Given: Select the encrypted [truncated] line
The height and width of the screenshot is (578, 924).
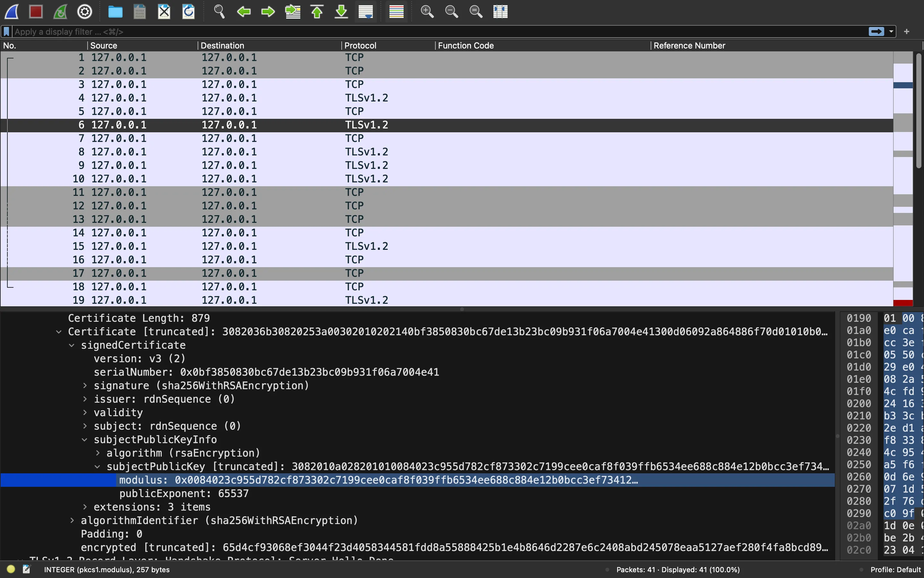Looking at the screenshot, I should [417, 547].
